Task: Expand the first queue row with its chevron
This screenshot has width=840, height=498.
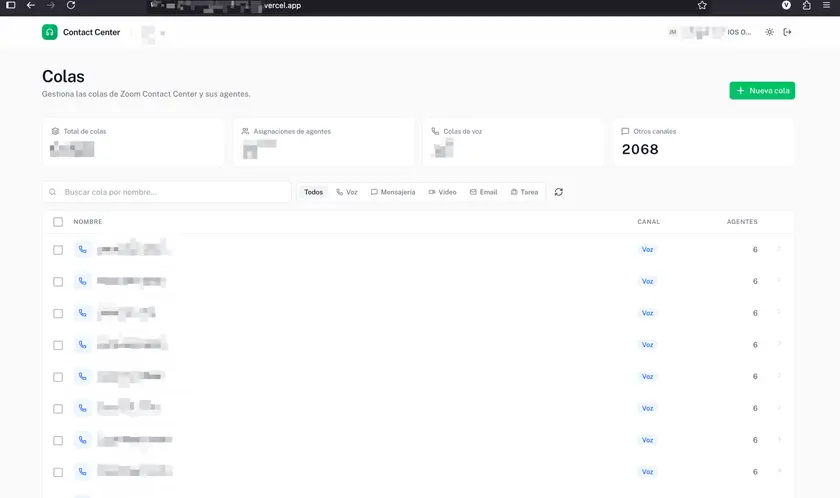Action: point(779,248)
